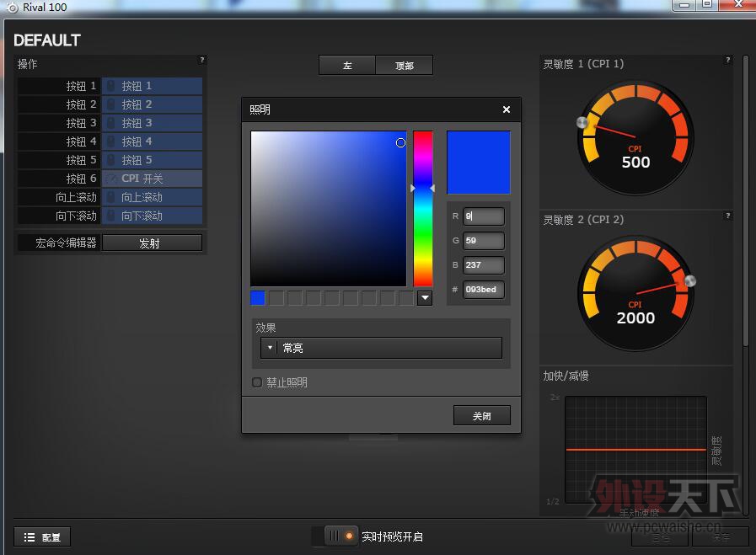Select the blue saved color swatch
The image size is (756, 555).
257,298
